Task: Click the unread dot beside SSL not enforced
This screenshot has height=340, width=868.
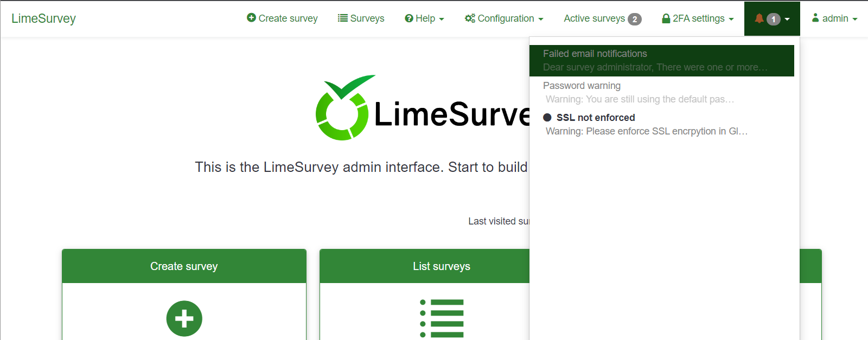Action: click(x=547, y=118)
